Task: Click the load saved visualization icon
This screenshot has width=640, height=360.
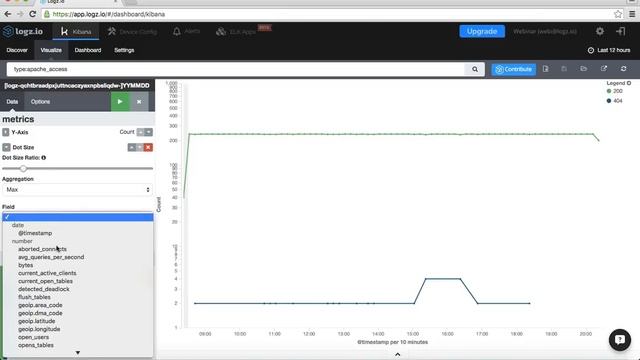Action: pyautogui.click(x=584, y=69)
